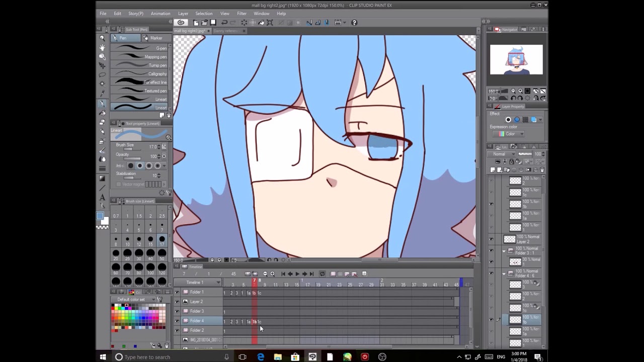Image resolution: width=644 pixels, height=362 pixels.
Task: Delete the selected sub tool
Action: [169, 115]
